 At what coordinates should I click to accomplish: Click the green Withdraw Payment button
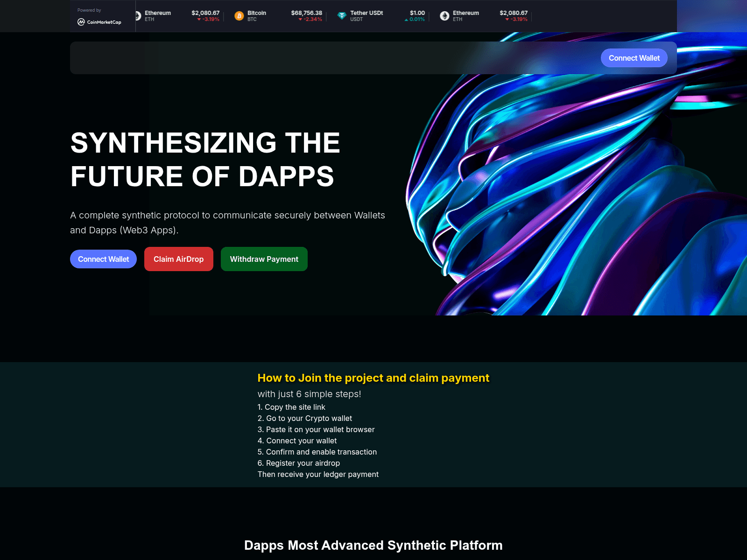pos(264,259)
